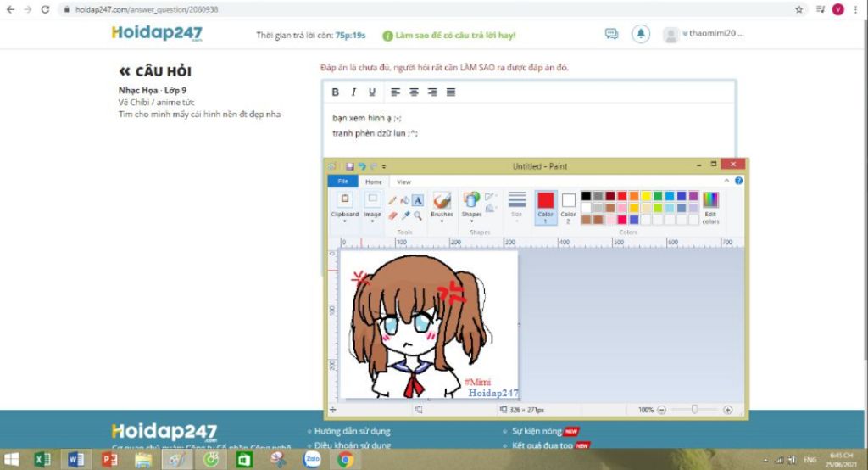Open thaomimi20 user profile menu

[704, 35]
